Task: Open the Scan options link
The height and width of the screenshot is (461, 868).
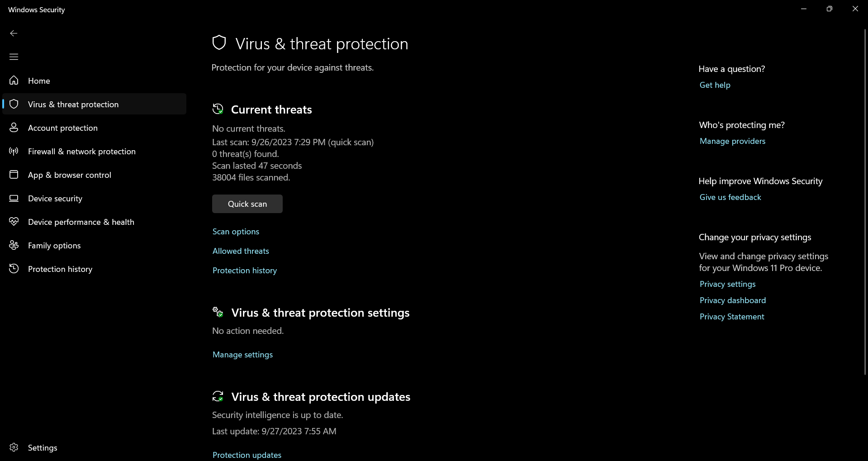Action: coord(236,232)
